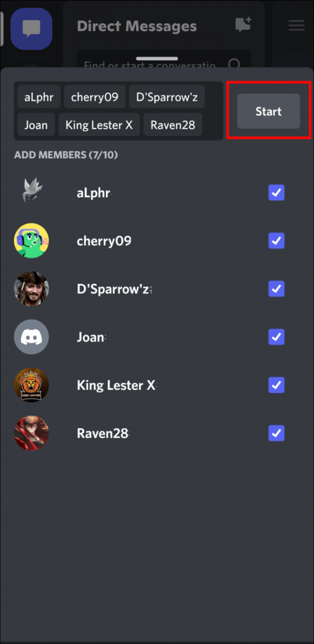Click the search magnifier icon
The height and width of the screenshot is (644, 314).
click(x=234, y=64)
